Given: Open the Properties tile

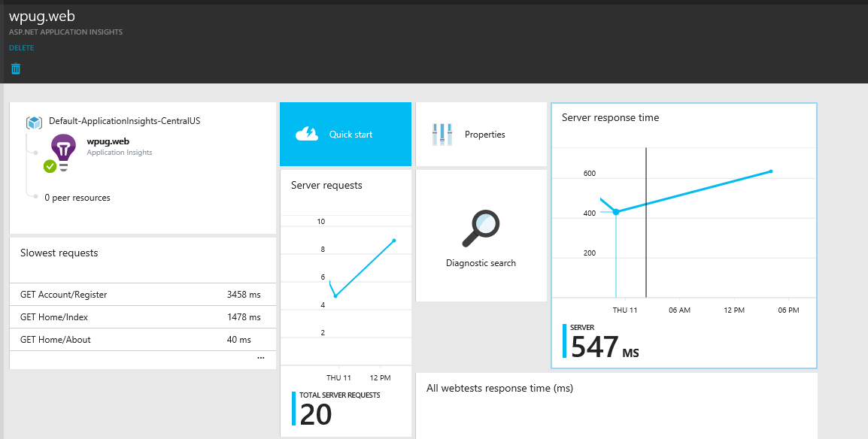Looking at the screenshot, I should 481,134.
